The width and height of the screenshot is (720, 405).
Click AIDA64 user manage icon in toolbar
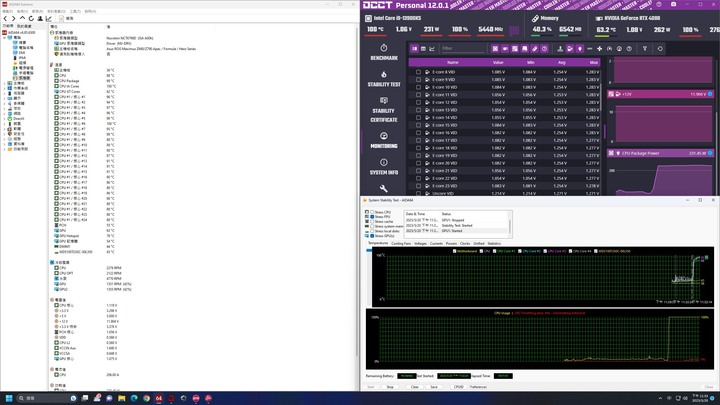(x=40, y=18)
